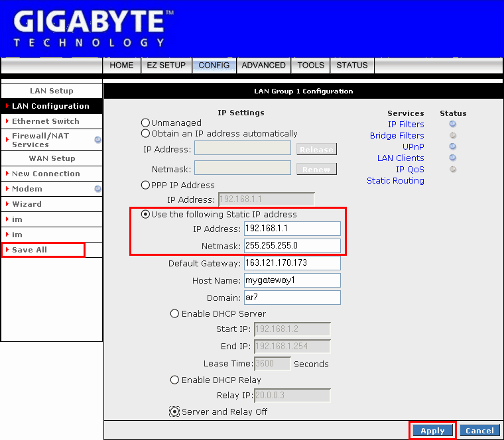
Task: Click the automatic IP Address empty field
Action: point(243,148)
